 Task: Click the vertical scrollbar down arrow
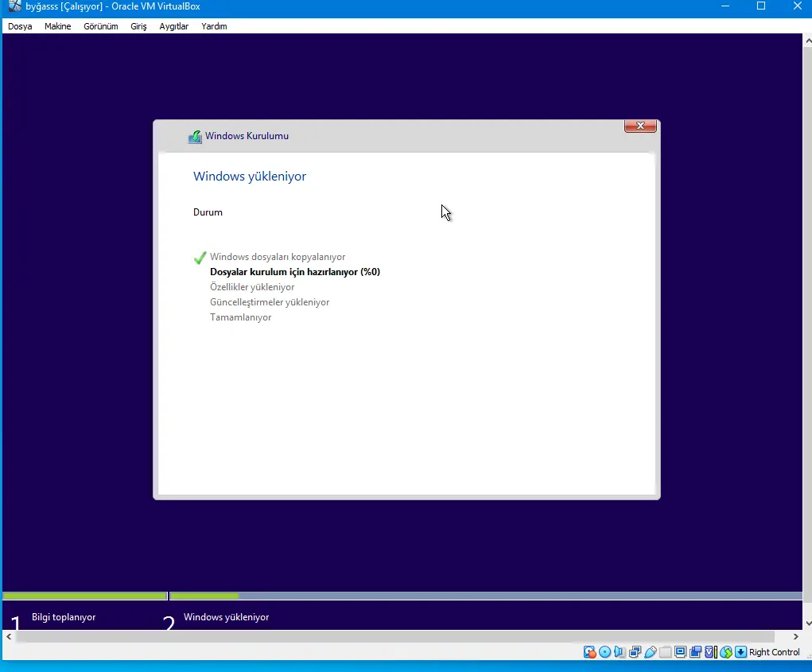pyautogui.click(x=808, y=623)
